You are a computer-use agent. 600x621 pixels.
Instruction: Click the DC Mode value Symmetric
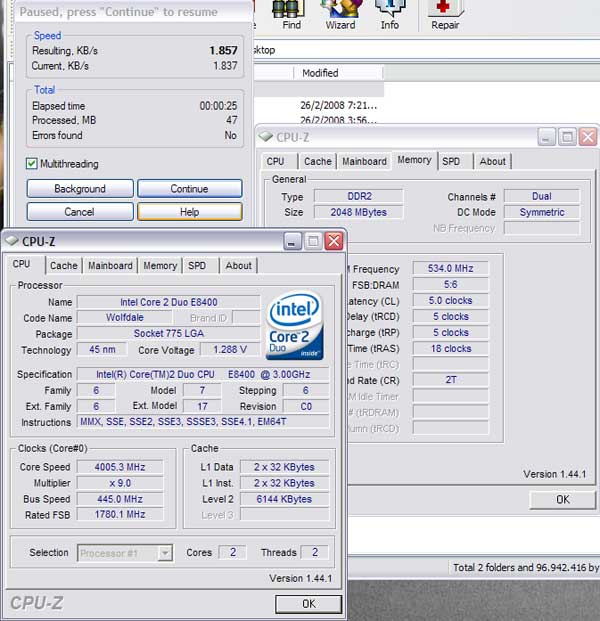coord(542,212)
